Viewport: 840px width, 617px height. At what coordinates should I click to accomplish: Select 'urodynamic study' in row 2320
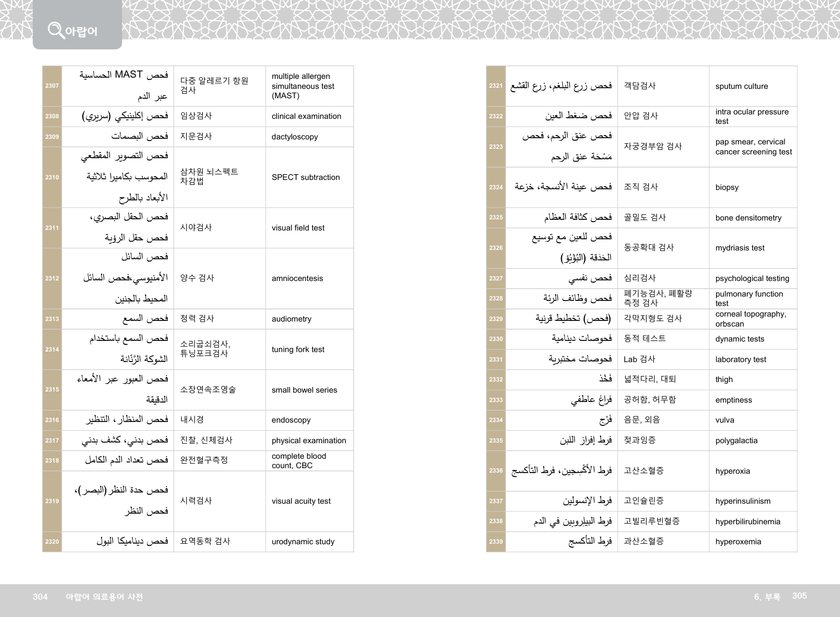303,542
